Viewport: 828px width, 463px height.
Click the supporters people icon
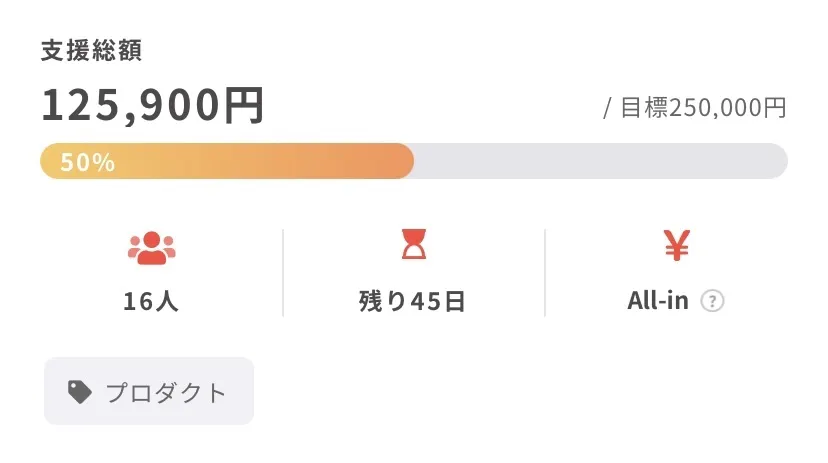click(x=151, y=247)
